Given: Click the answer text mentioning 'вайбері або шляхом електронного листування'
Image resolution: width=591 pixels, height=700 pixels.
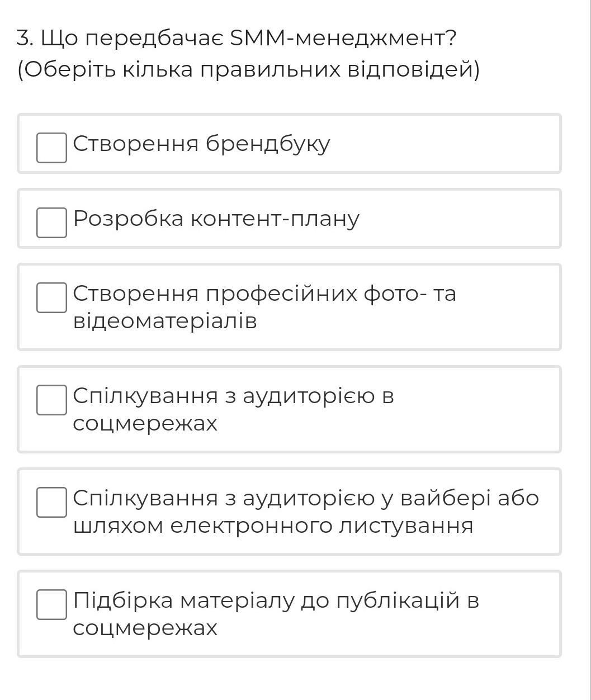Looking at the screenshot, I should (x=306, y=512).
